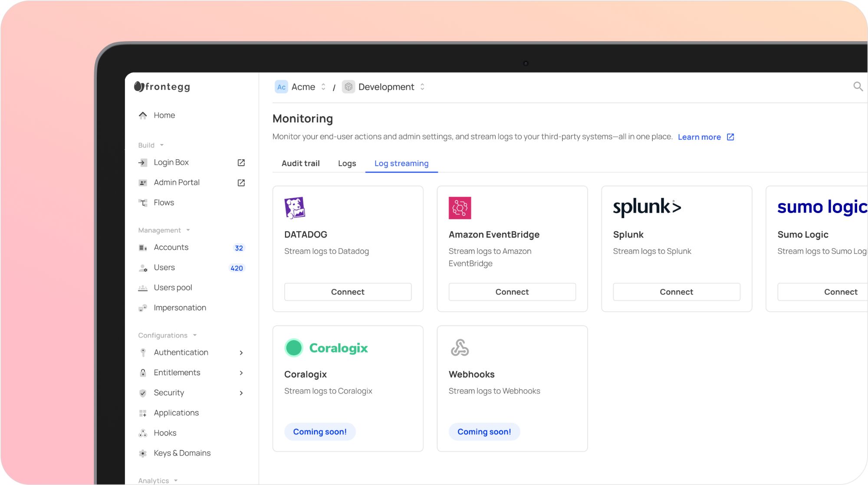Select the Log streaming tab
868x485 pixels.
[x=401, y=164]
